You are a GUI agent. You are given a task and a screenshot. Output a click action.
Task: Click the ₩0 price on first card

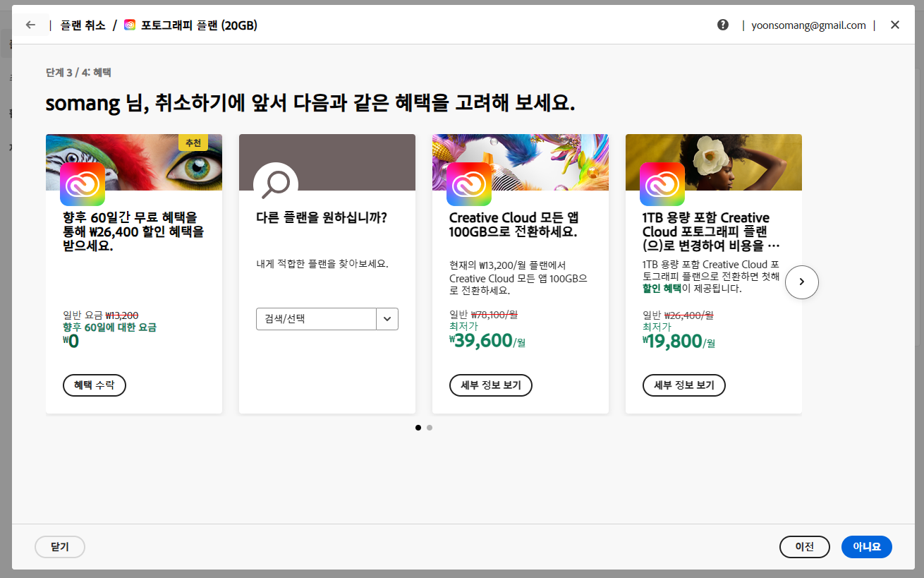tap(71, 342)
